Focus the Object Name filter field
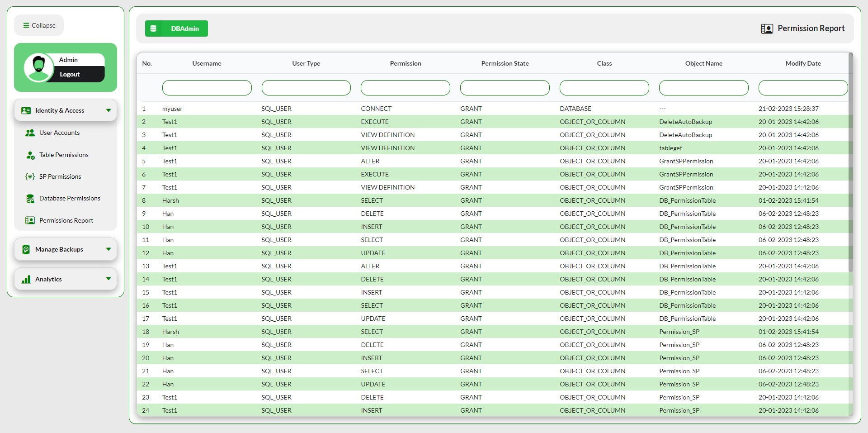The image size is (868, 433). click(x=704, y=88)
